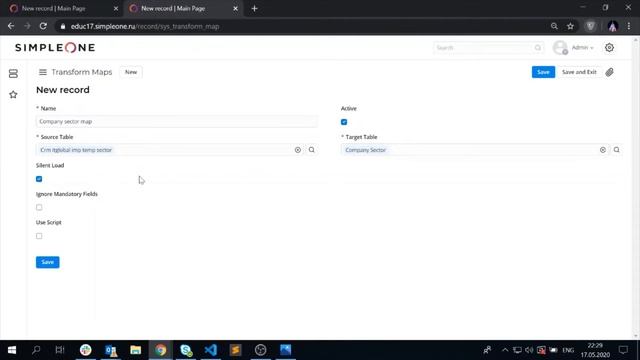Open File Explorer from taskbar
This screenshot has height=360, width=640.
136,350
